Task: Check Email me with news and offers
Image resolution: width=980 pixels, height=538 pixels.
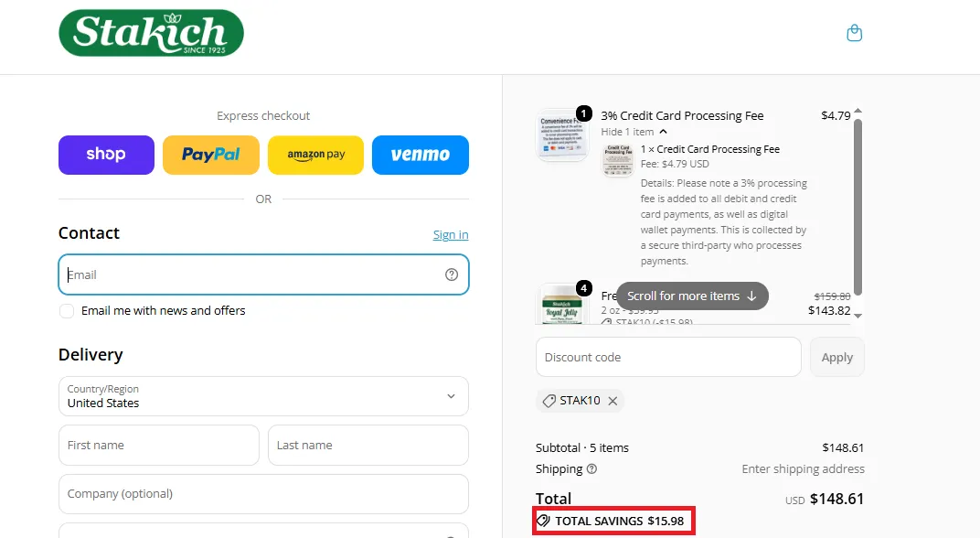Action: tap(66, 311)
